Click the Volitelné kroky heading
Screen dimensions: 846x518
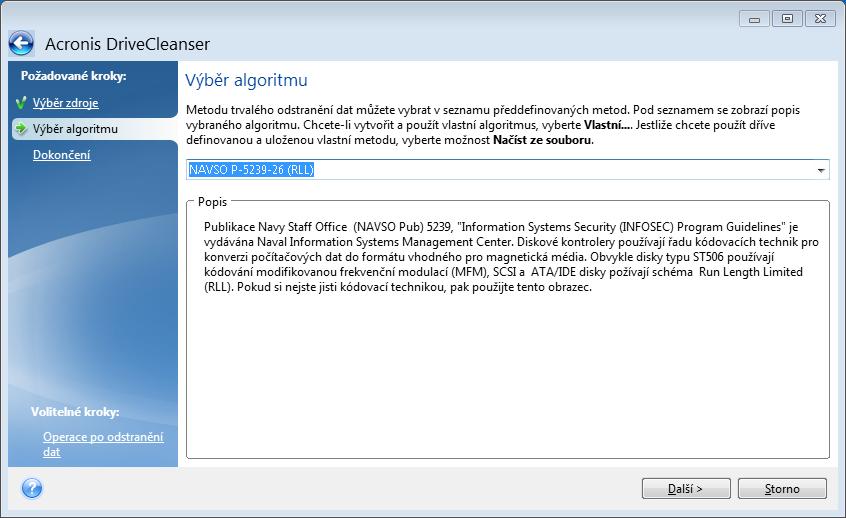pyautogui.click(x=75, y=412)
